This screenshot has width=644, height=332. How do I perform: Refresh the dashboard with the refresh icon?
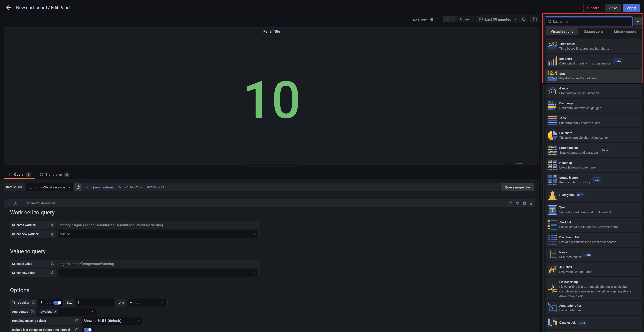[x=535, y=19]
